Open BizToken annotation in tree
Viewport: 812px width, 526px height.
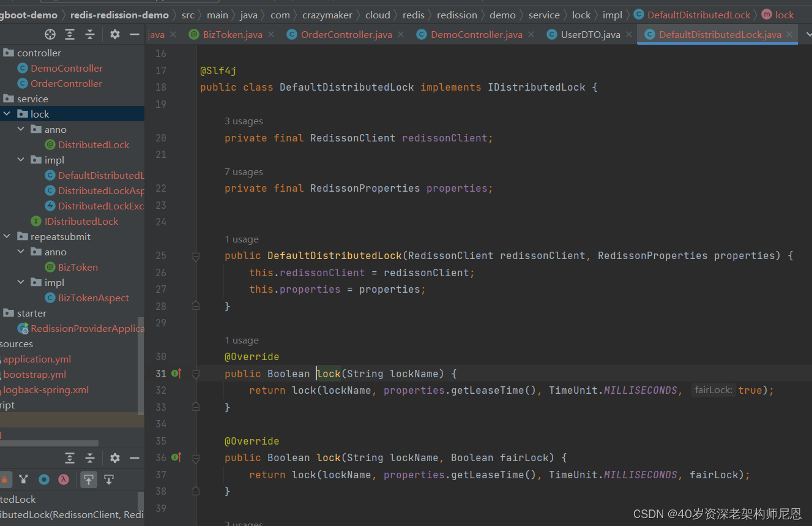pos(78,267)
